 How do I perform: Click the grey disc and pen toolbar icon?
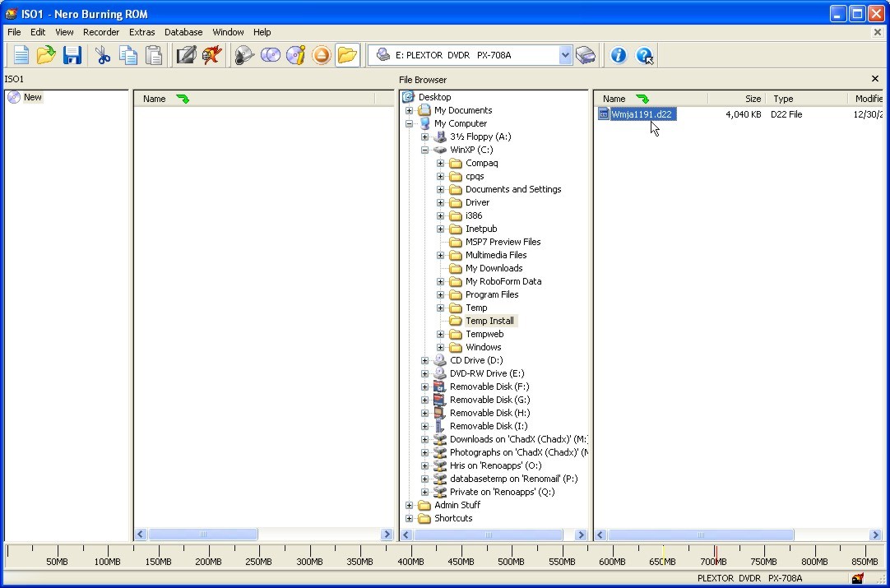tap(244, 55)
